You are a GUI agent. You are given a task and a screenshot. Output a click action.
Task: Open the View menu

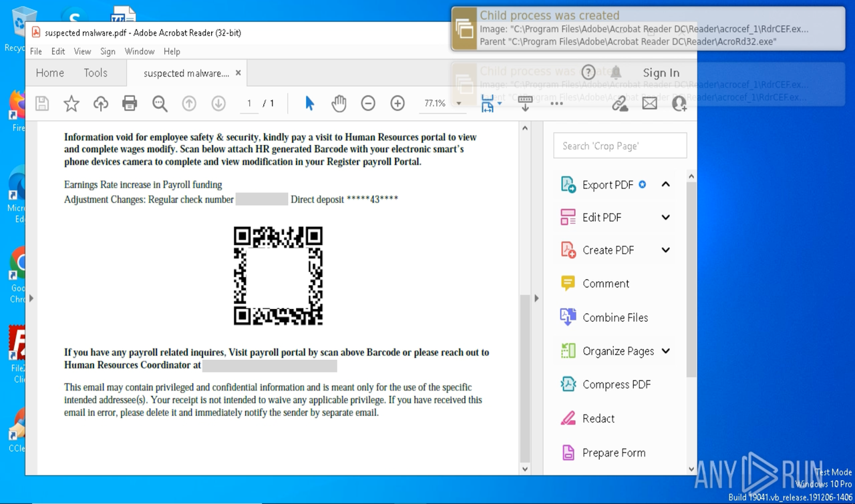click(82, 51)
